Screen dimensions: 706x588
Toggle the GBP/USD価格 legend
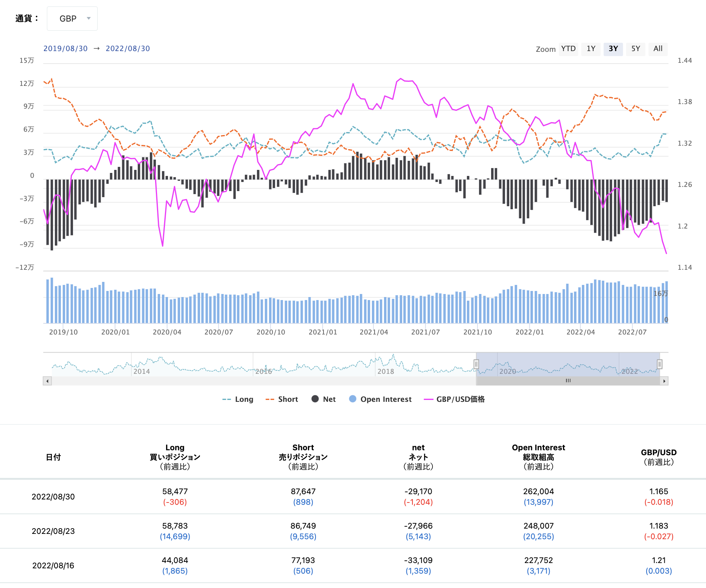click(454, 399)
